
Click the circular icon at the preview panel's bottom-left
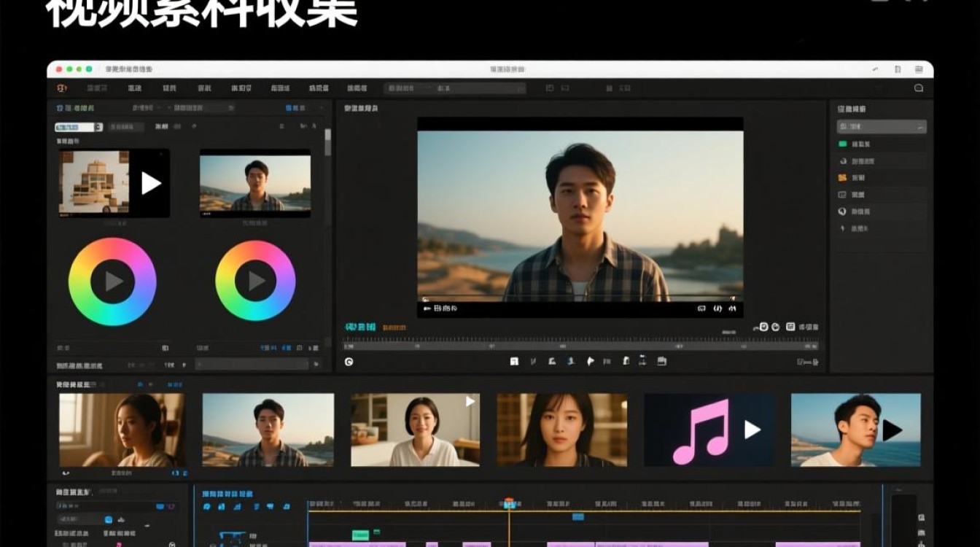(349, 362)
